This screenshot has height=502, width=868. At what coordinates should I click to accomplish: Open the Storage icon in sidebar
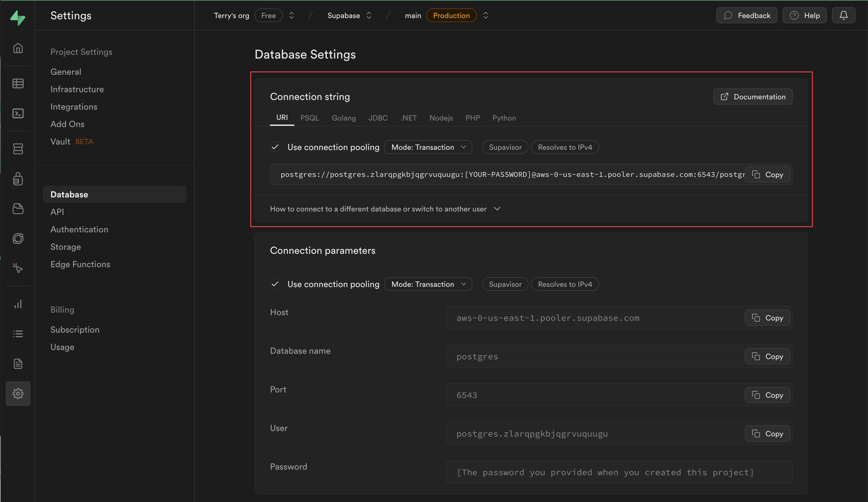(x=18, y=209)
